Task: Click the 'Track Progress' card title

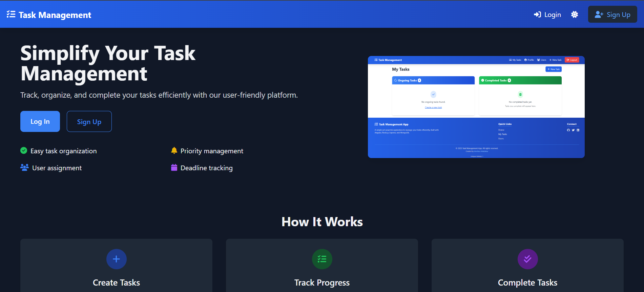Action: tap(322, 283)
